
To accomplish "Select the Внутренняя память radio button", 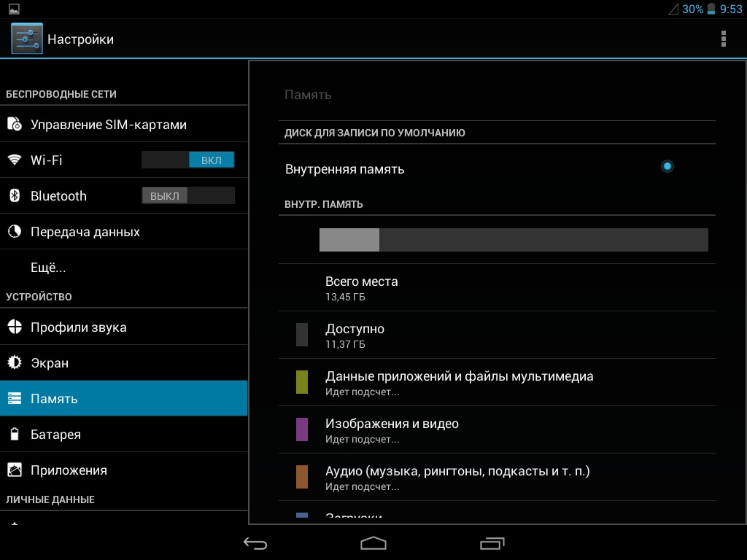I will pos(667,166).
